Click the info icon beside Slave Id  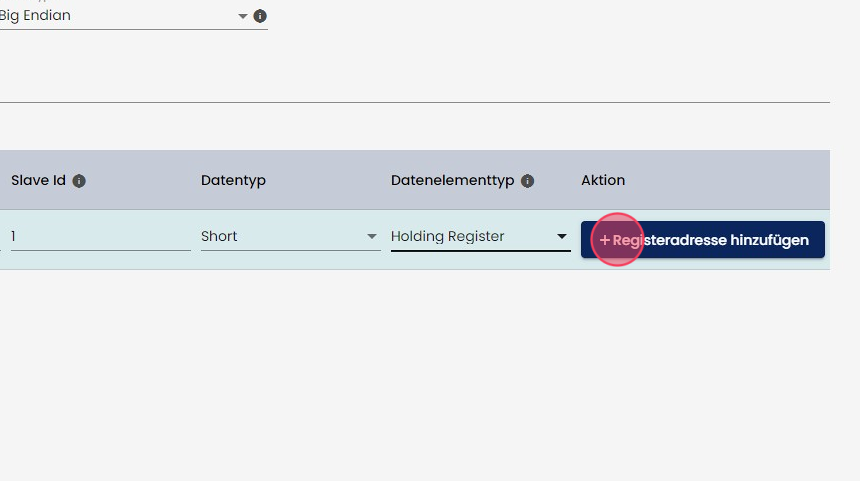(x=79, y=181)
